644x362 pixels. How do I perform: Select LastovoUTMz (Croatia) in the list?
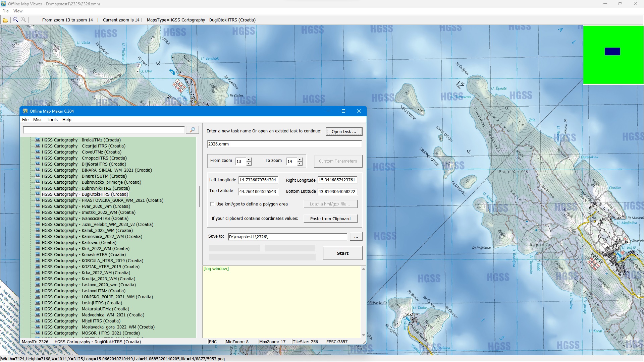[x=84, y=291]
